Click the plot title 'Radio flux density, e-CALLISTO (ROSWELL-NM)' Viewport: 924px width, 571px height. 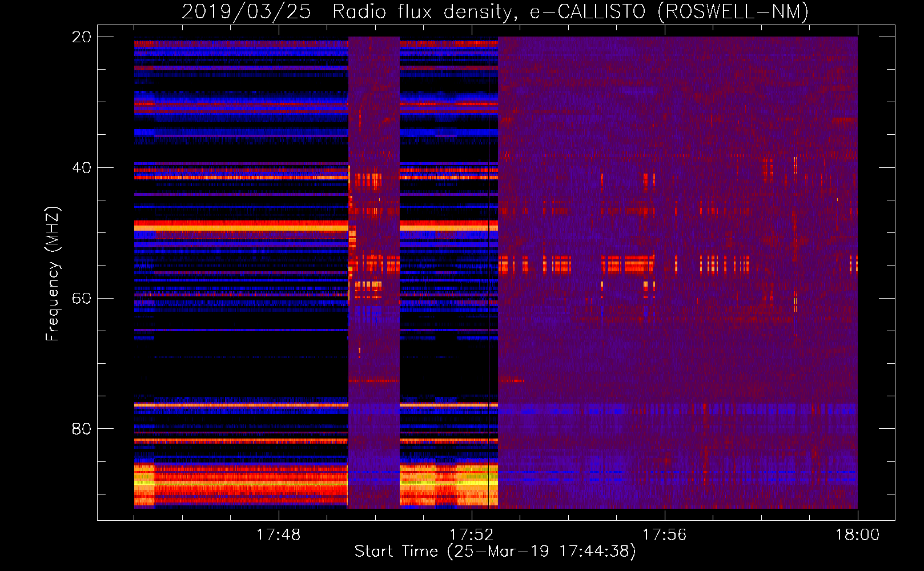point(571,12)
